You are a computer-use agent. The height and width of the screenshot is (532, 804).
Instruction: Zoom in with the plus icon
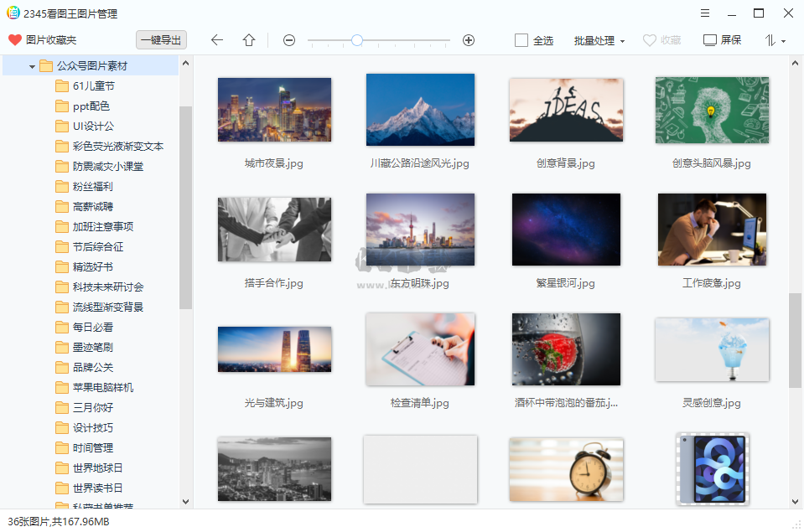point(468,39)
